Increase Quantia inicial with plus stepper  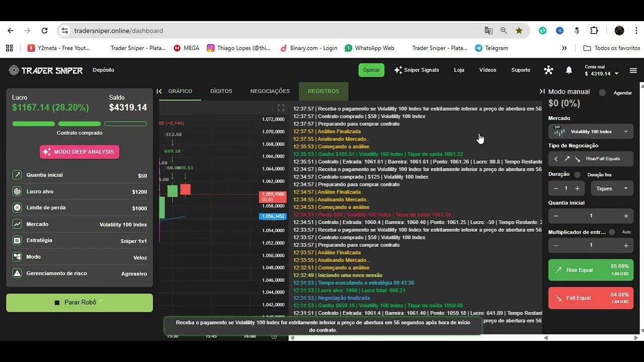(626, 216)
